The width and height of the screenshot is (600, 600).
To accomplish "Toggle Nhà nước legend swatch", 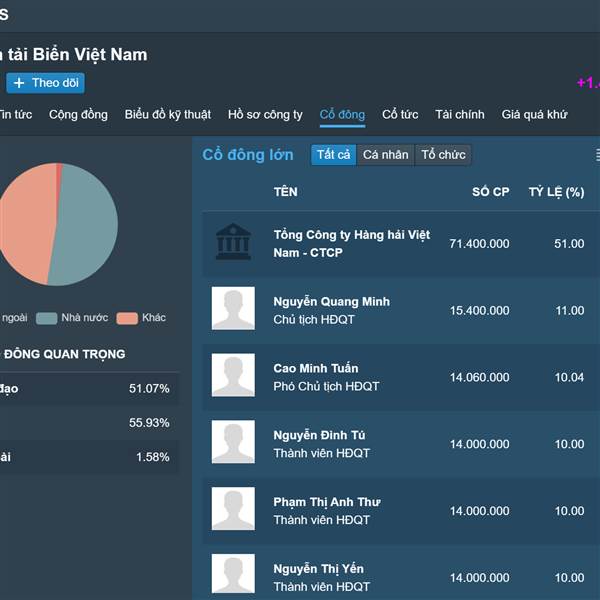I will tap(46, 318).
